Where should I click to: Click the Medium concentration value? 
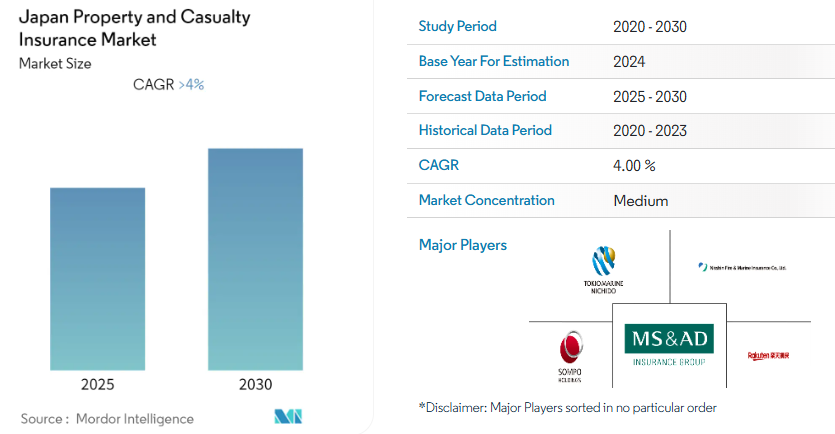640,200
